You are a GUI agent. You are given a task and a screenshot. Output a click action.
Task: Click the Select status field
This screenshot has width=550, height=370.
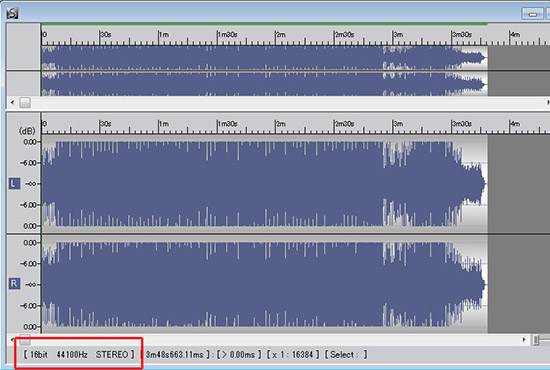pyautogui.click(x=346, y=355)
